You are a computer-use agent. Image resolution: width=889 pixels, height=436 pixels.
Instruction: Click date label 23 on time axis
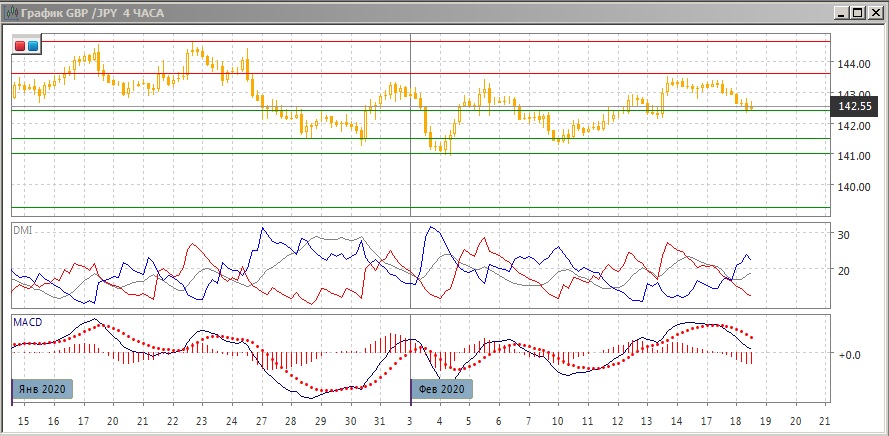tap(202, 422)
